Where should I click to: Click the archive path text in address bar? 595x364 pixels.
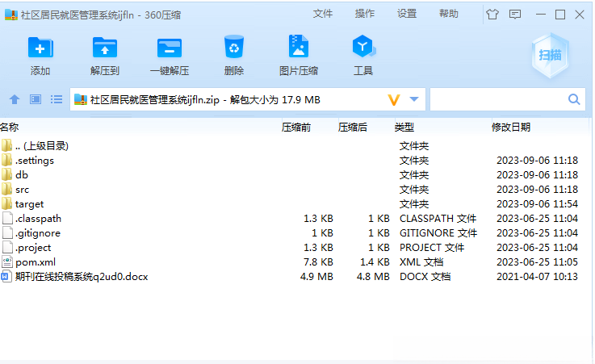(x=205, y=100)
